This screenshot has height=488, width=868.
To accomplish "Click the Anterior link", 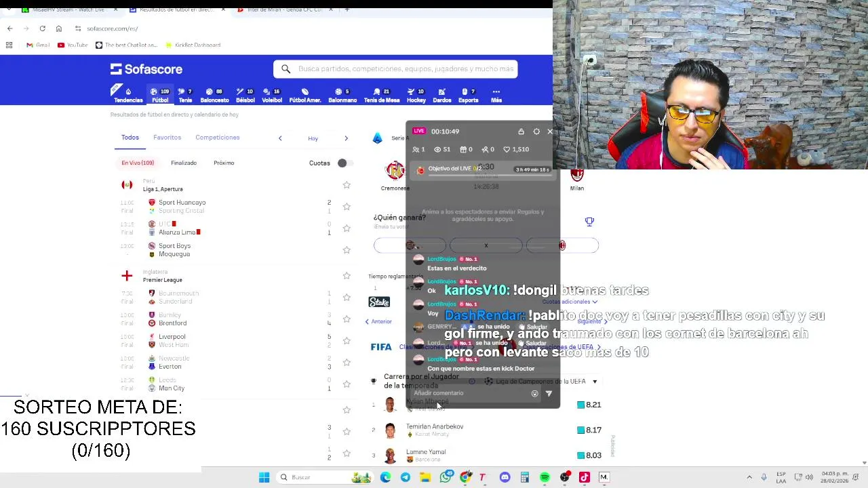I will coord(378,321).
